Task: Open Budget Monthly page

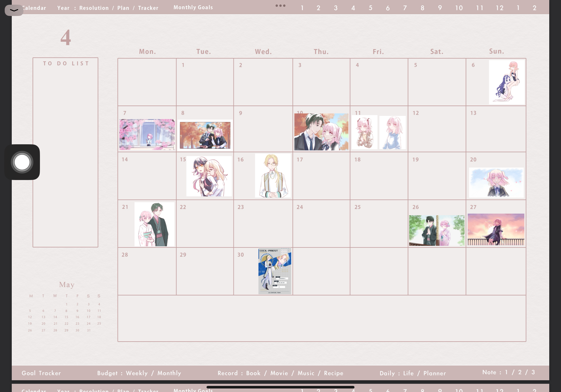Action: coord(169,373)
